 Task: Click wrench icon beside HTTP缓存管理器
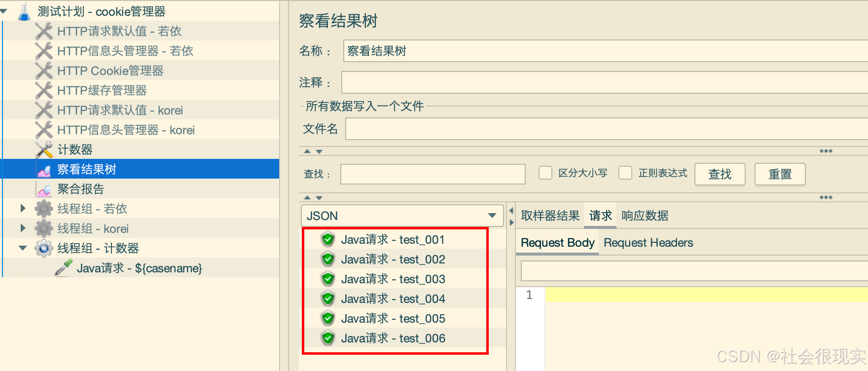[x=44, y=90]
